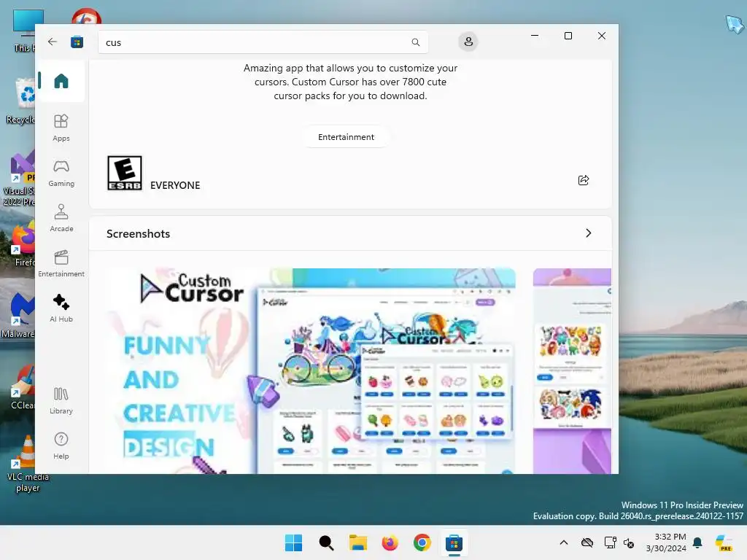The width and height of the screenshot is (747, 560).
Task: Launch Firefox from the taskbar
Action: point(390,542)
